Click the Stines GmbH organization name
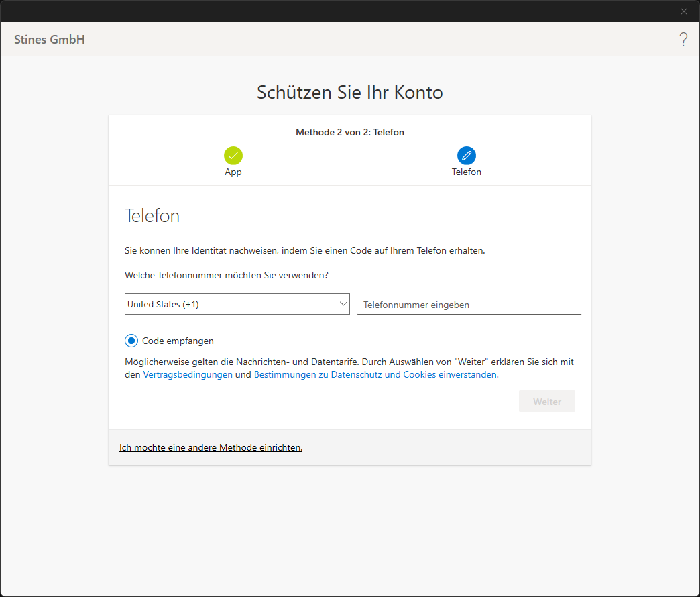Image resolution: width=700 pixels, height=597 pixels. (x=50, y=40)
